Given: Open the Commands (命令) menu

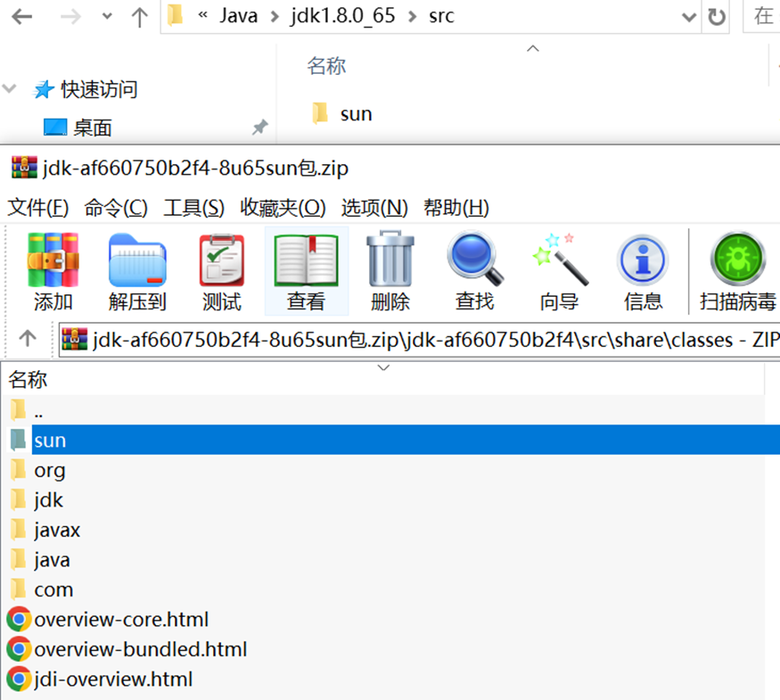Looking at the screenshot, I should click(116, 208).
